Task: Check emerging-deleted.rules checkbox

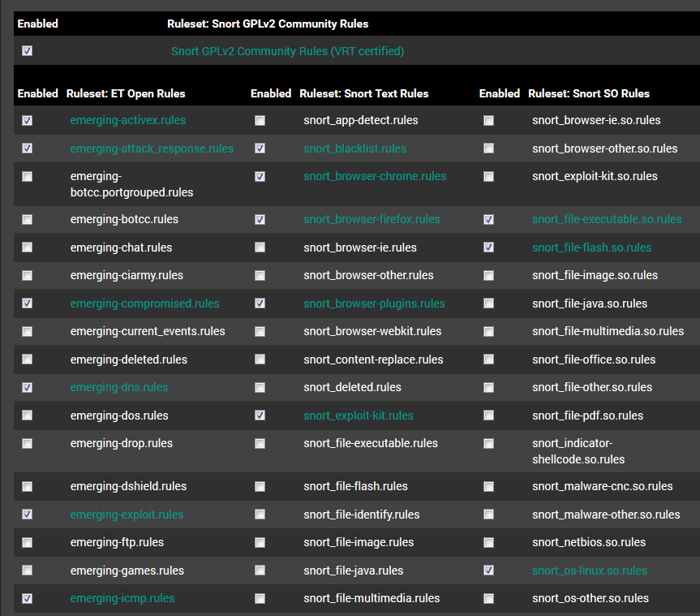Action: (28, 360)
